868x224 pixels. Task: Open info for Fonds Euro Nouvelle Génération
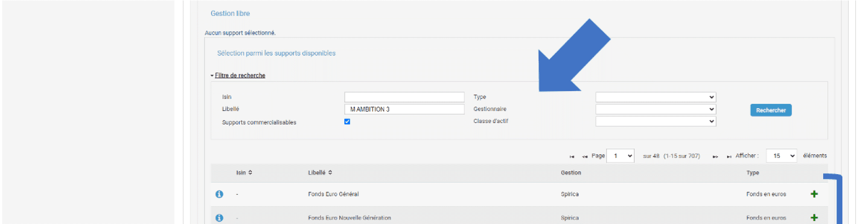point(219,218)
